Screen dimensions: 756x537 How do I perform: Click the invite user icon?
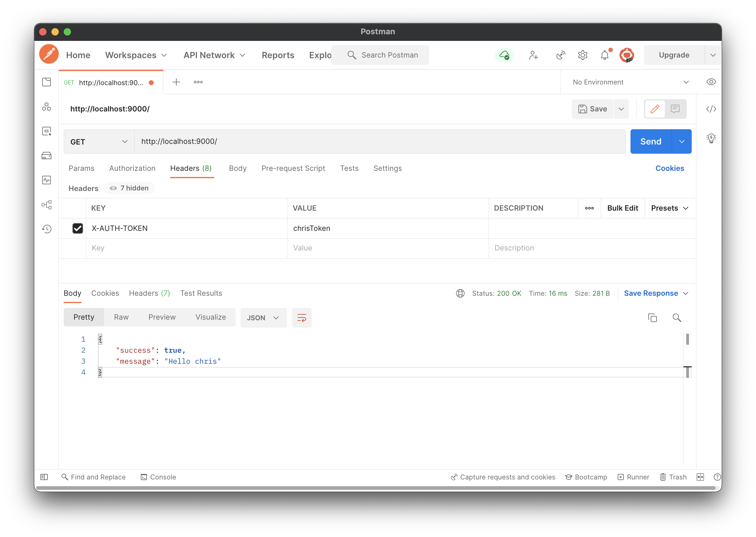pyautogui.click(x=533, y=55)
